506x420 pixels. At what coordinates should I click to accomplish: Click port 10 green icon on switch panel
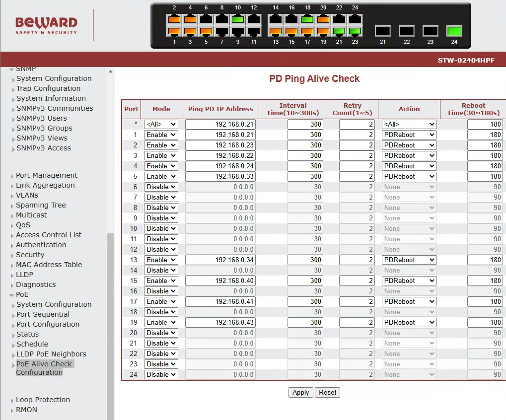tap(238, 19)
